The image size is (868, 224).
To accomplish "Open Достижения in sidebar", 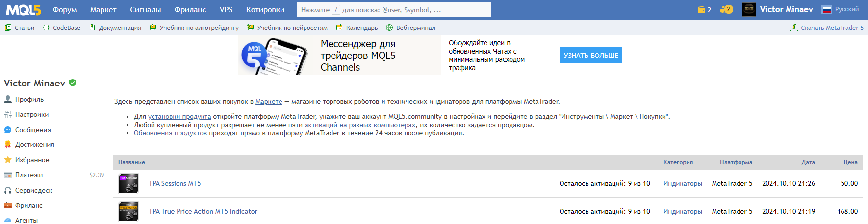I will coord(35,144).
